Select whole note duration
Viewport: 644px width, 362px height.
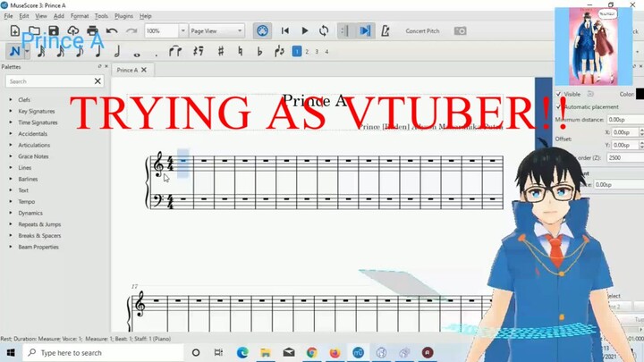(x=137, y=54)
